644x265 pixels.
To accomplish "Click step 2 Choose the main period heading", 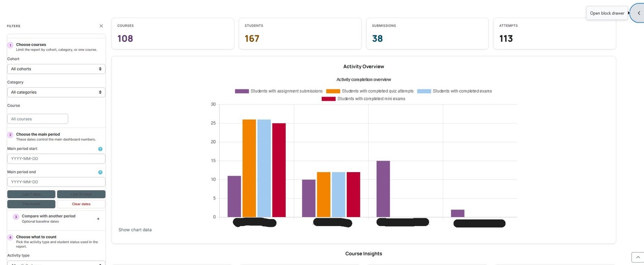I will point(38,134).
